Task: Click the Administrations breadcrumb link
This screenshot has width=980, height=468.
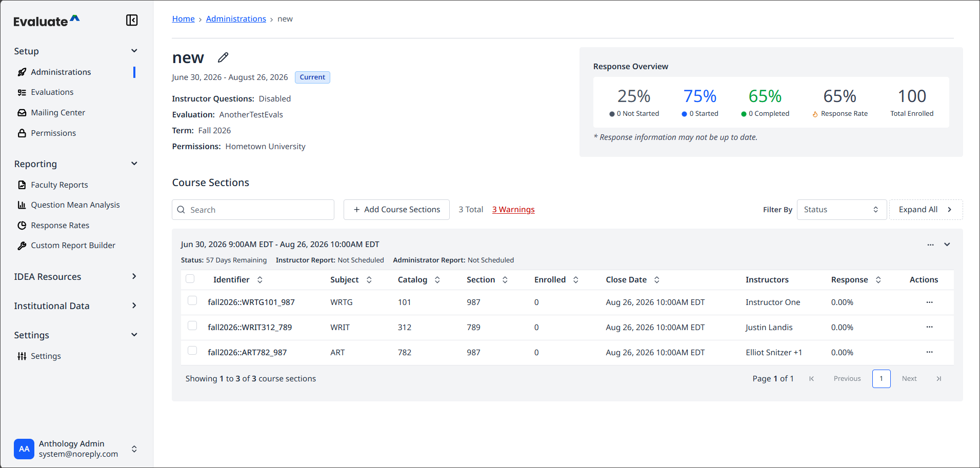Action: tap(236, 19)
